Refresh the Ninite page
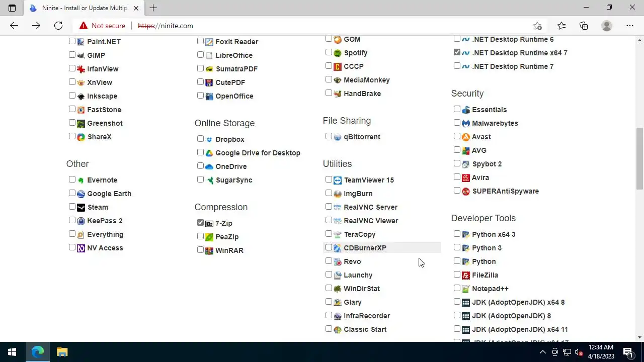The width and height of the screenshot is (644, 362). [58, 26]
